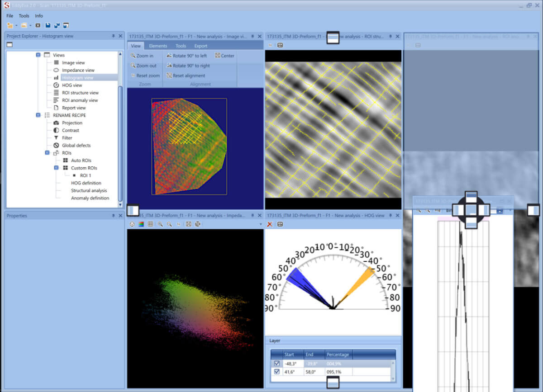Image resolution: width=543 pixels, height=392 pixels.
Task: Click the Zoom out button
Action: point(143,66)
